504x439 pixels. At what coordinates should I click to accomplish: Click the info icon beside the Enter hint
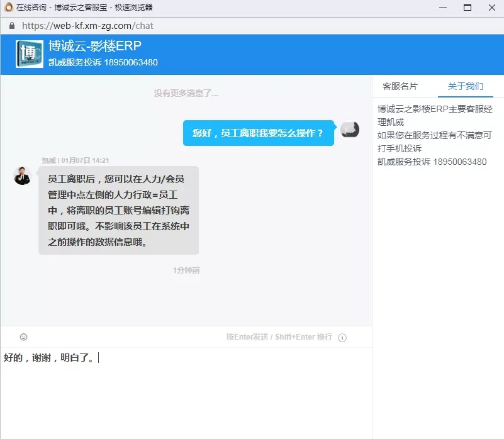pyautogui.click(x=342, y=337)
